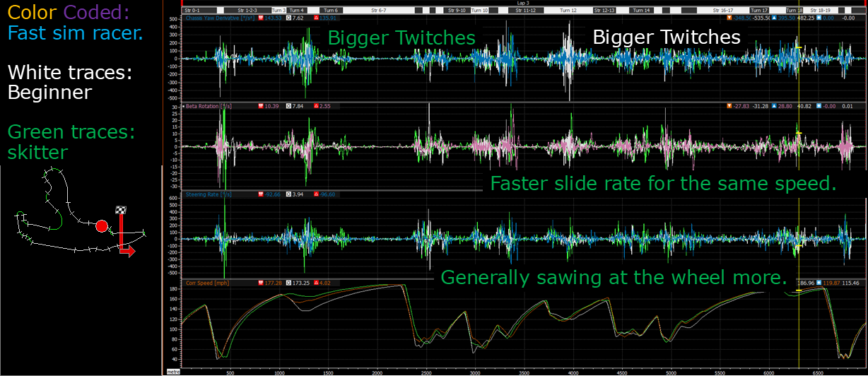Click the Chassis Yaw cursor value 482.25
The height and width of the screenshot is (376, 868).
(806, 18)
